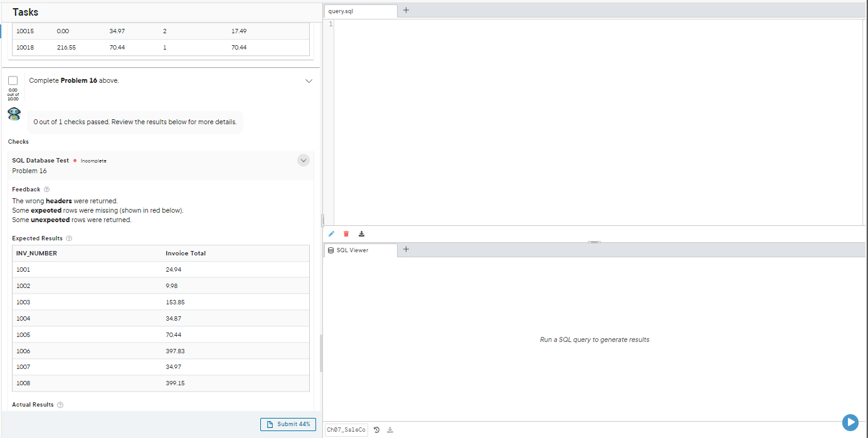868x438 pixels.
Task: Click the blue pencil edit icon
Action: (x=332, y=234)
